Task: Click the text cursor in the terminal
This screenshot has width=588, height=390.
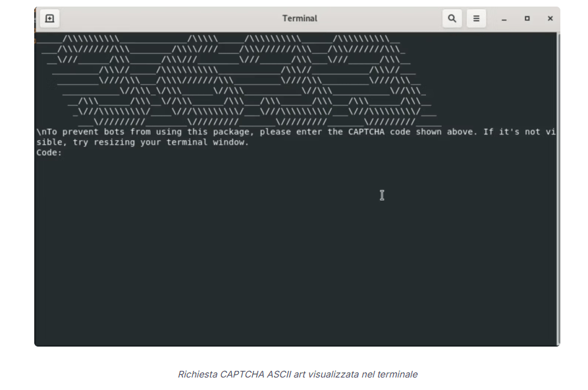Action: [x=382, y=195]
